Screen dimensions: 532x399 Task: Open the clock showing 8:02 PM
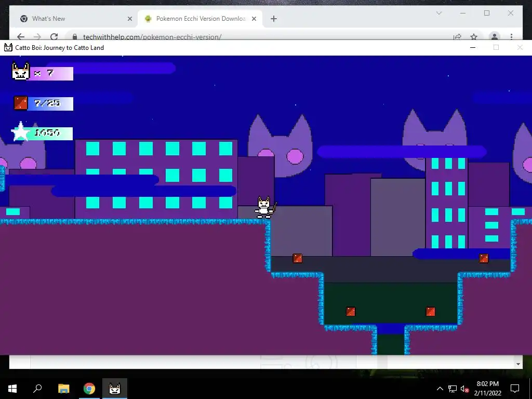[x=487, y=389]
